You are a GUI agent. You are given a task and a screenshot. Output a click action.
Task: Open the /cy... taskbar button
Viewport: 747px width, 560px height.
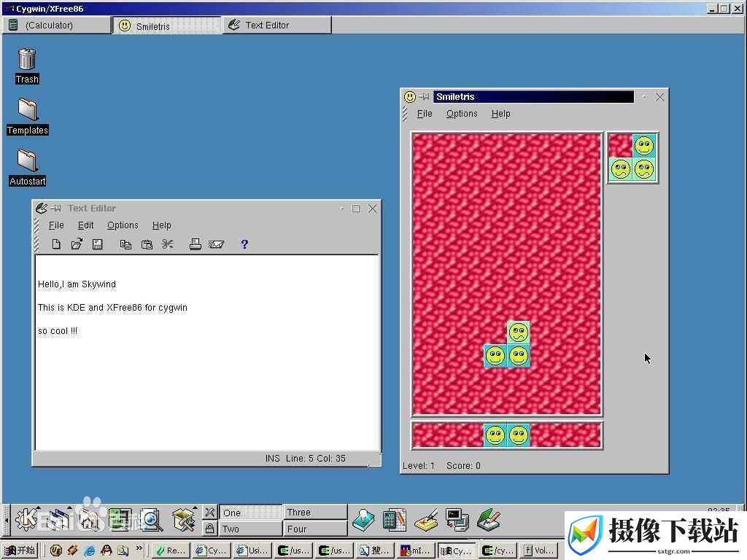[498, 551]
